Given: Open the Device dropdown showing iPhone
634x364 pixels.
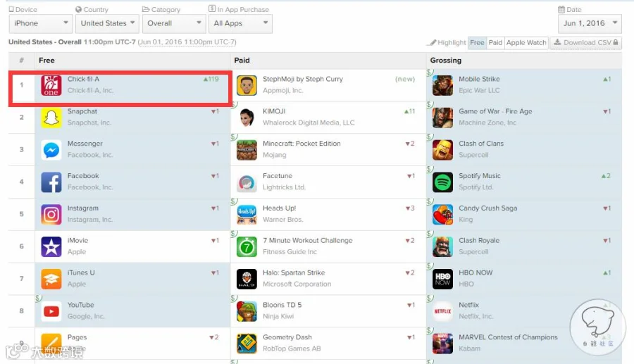Looking at the screenshot, I should pyautogui.click(x=40, y=23).
